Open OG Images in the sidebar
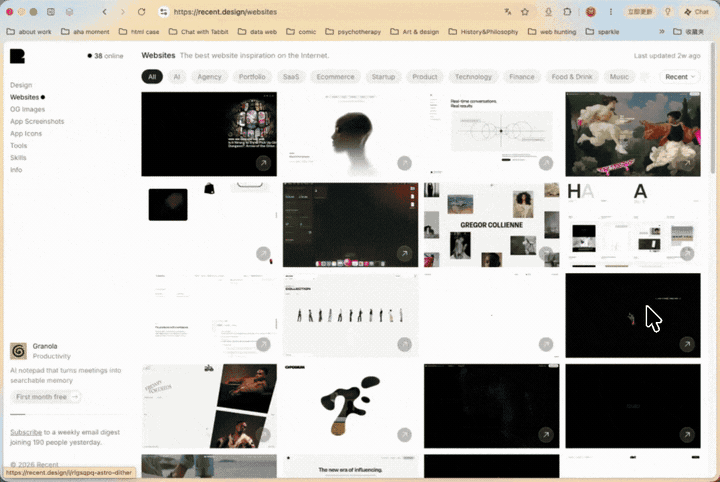Image resolution: width=720 pixels, height=482 pixels. [28, 109]
